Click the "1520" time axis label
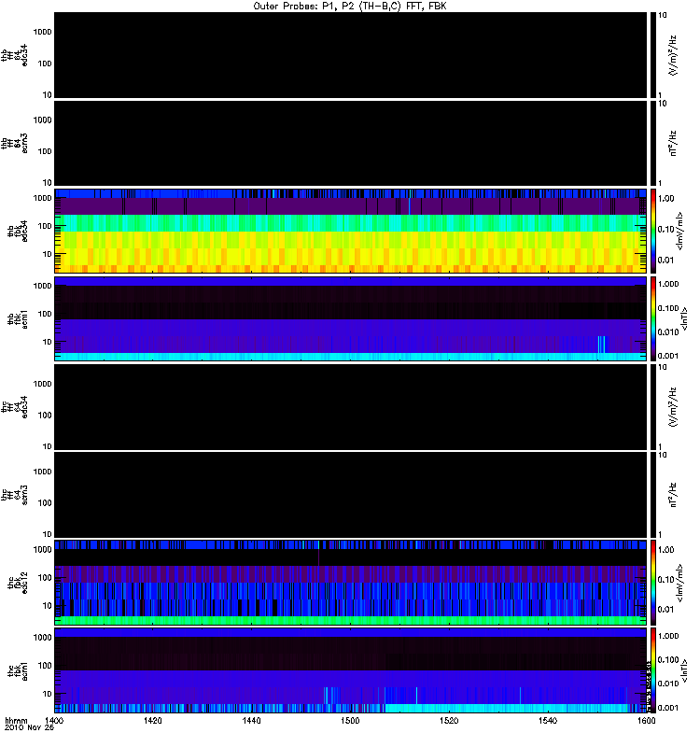The width and height of the screenshot is (700, 747). point(449,720)
